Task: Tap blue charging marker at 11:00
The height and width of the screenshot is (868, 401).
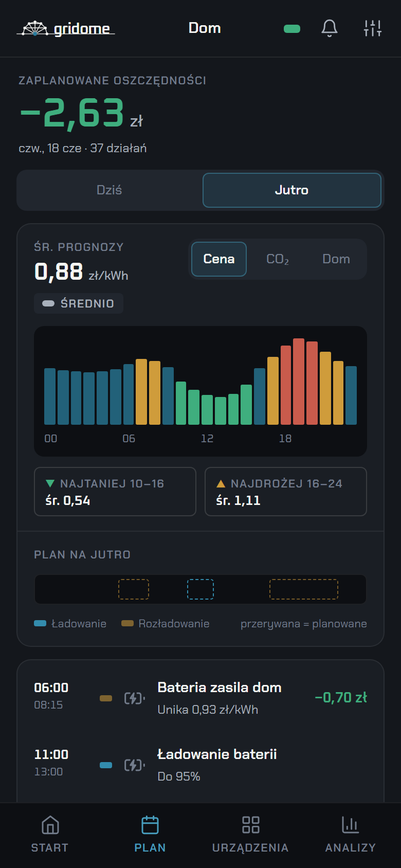Action: [x=106, y=765]
